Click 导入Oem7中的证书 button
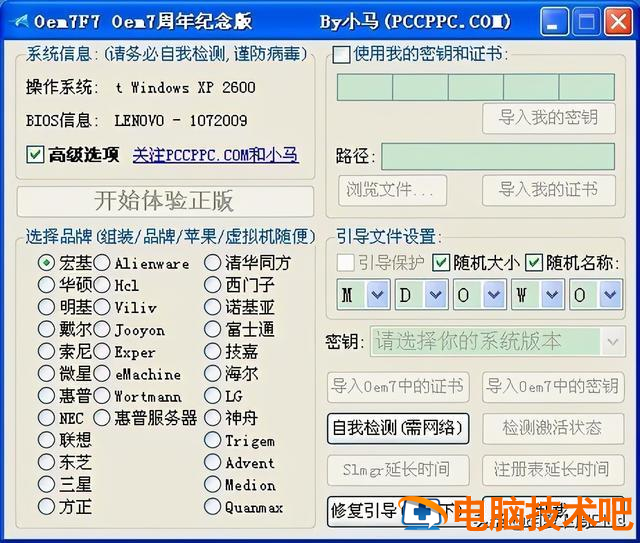640x543 pixels. coord(398,386)
